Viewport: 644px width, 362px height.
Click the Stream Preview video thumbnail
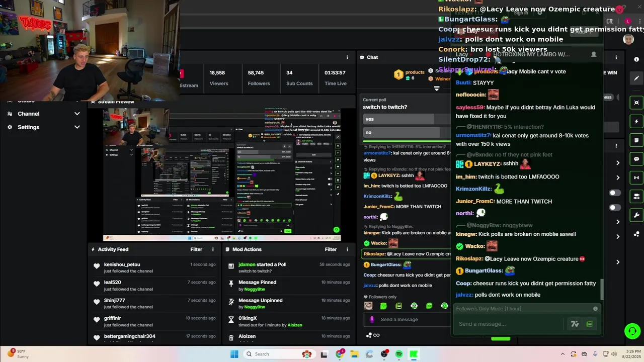(x=222, y=174)
